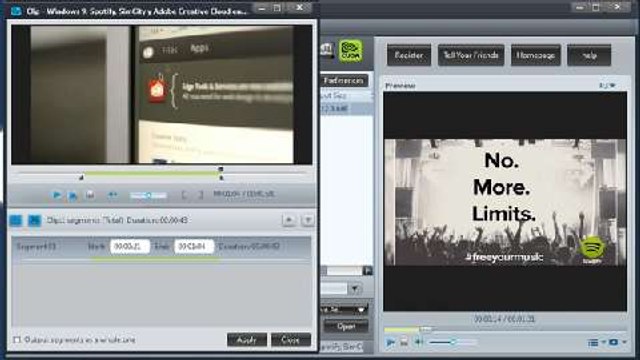Click the aspect ratio dropdown beside the Preview label
Viewport: 640px width, 360px height.
(x=607, y=85)
